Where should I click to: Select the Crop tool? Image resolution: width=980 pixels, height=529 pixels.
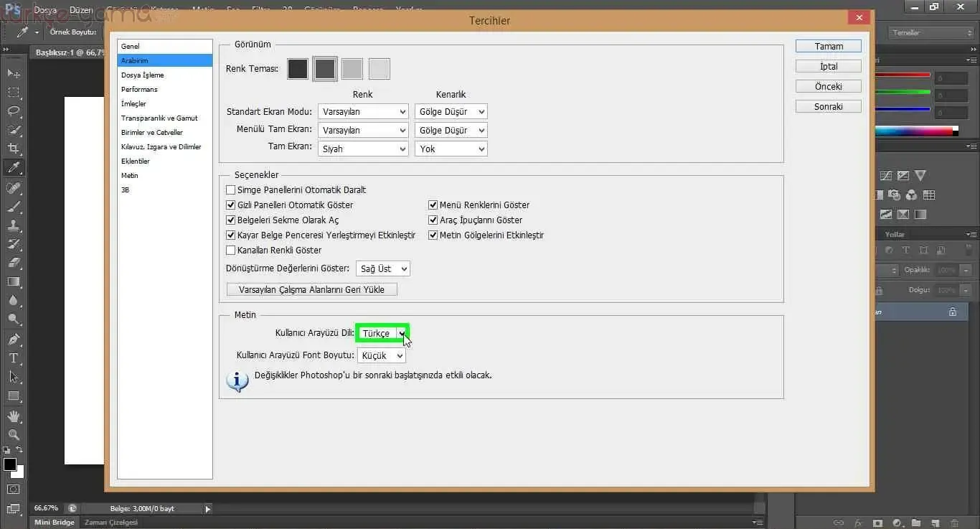pyautogui.click(x=14, y=149)
